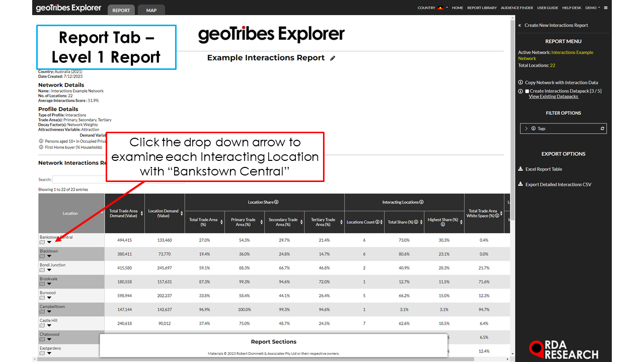Click the info icon beside First Home buyer
This screenshot has width=644, height=362.
(41, 147)
